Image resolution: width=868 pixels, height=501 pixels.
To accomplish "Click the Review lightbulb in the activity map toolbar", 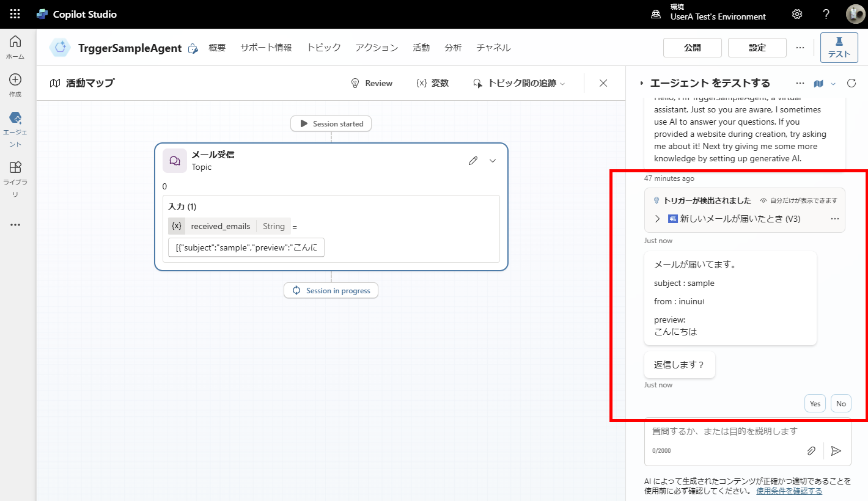I will click(x=371, y=83).
